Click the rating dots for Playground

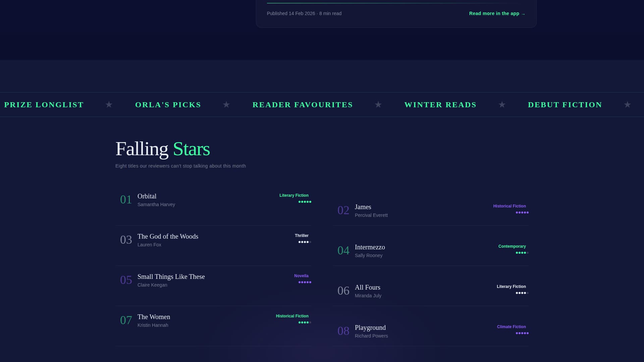pyautogui.click(x=522, y=333)
